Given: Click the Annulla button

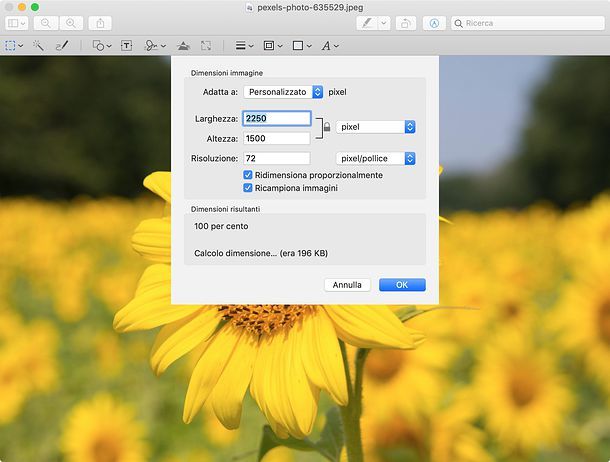Looking at the screenshot, I should point(347,285).
